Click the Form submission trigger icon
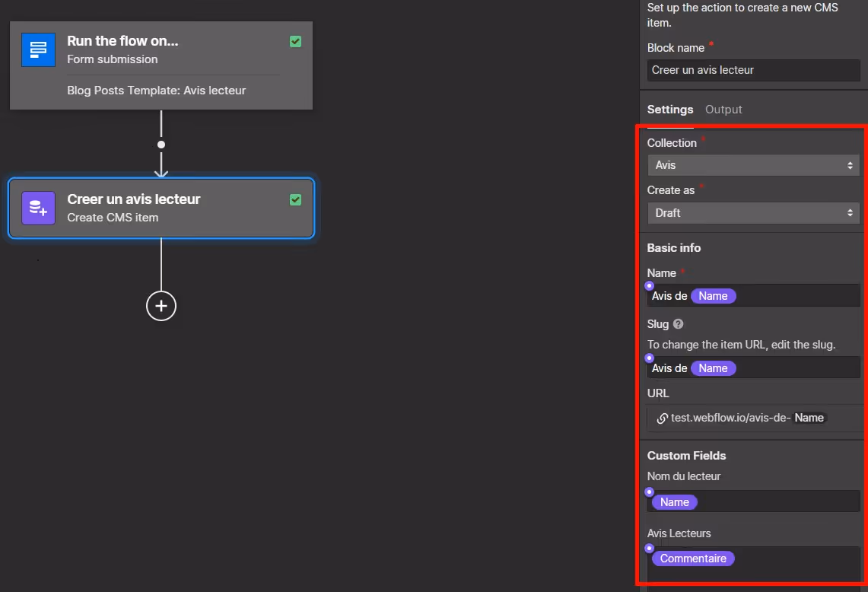The width and height of the screenshot is (868, 592). 38,50
